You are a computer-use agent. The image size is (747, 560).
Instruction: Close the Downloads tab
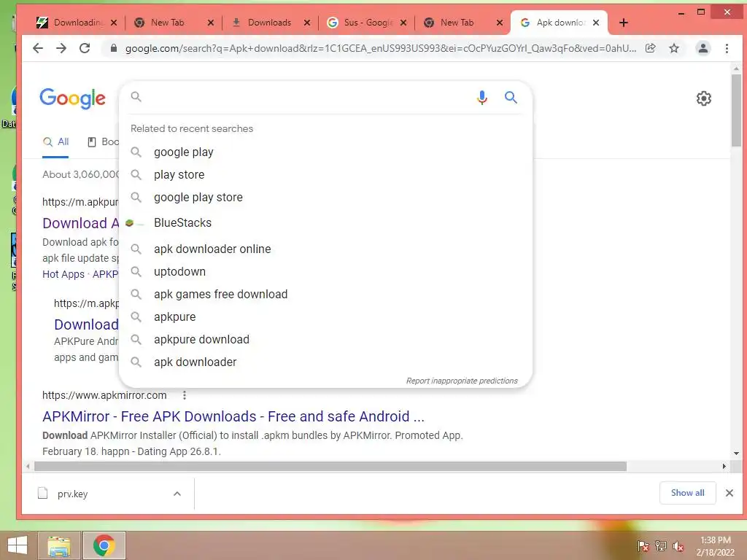pyautogui.click(x=307, y=23)
